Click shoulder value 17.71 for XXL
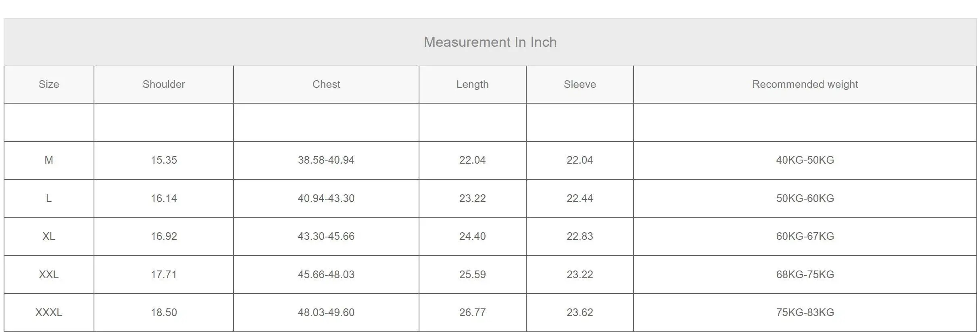This screenshot has height=335, width=980. [x=164, y=275]
